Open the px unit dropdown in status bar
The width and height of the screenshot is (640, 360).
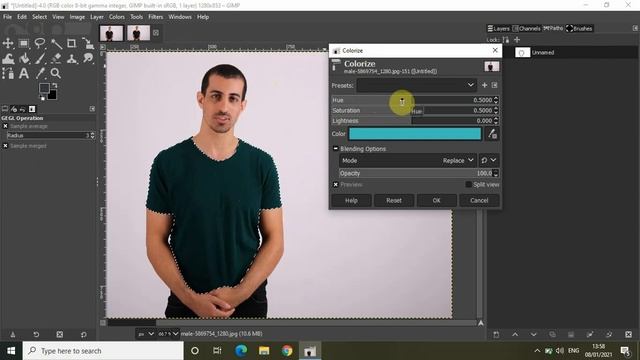146,334
